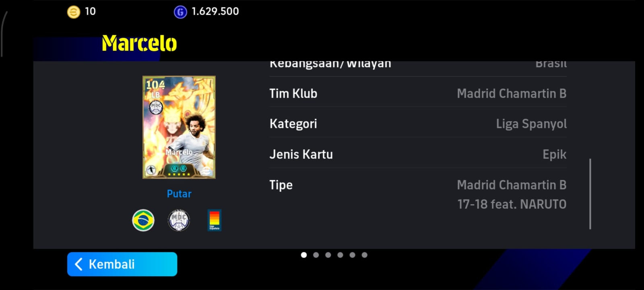Click the details list scrollbar
The height and width of the screenshot is (290, 644).
point(590,194)
